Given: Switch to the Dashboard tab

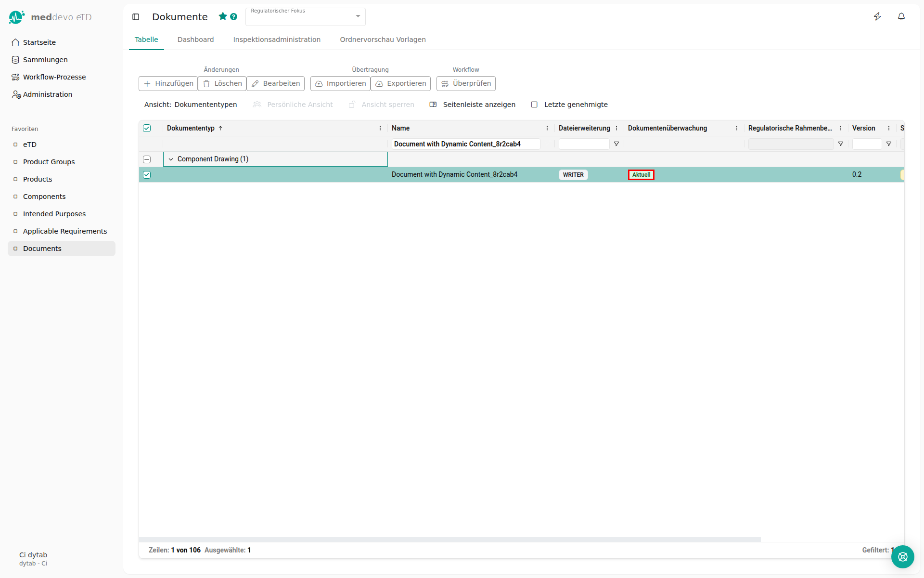Looking at the screenshot, I should pos(195,39).
